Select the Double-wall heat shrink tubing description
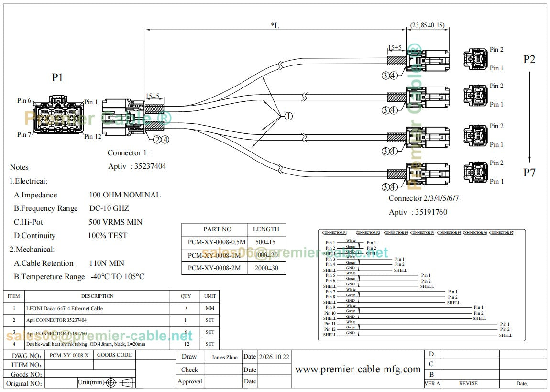Viewport: 550px width, 392px height. pyautogui.click(x=86, y=344)
